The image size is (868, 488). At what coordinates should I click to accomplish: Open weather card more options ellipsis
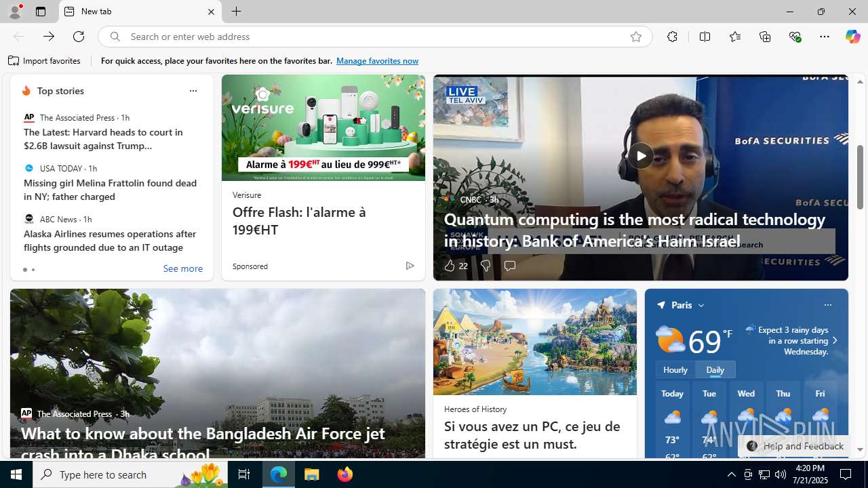tap(827, 305)
